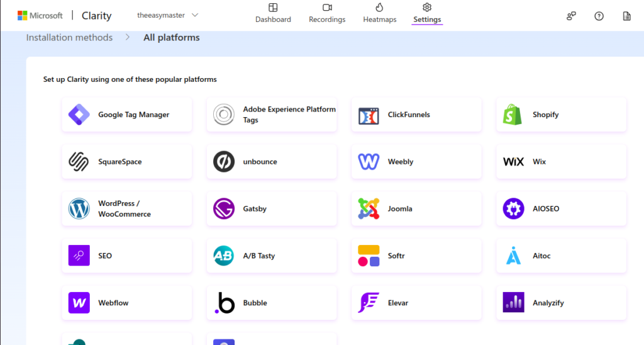The image size is (644, 345).
Task: Choose the Aitoc label
Action: click(x=541, y=256)
